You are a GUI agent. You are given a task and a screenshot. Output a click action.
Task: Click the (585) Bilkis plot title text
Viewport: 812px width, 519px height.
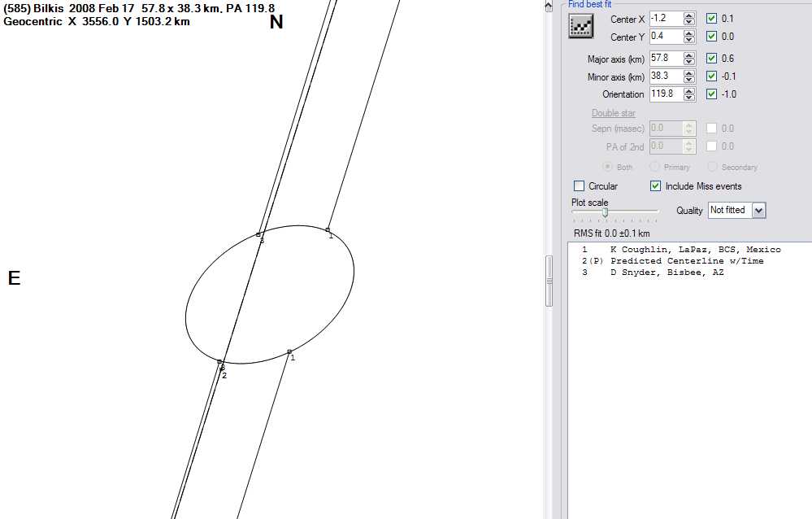[x=139, y=8]
